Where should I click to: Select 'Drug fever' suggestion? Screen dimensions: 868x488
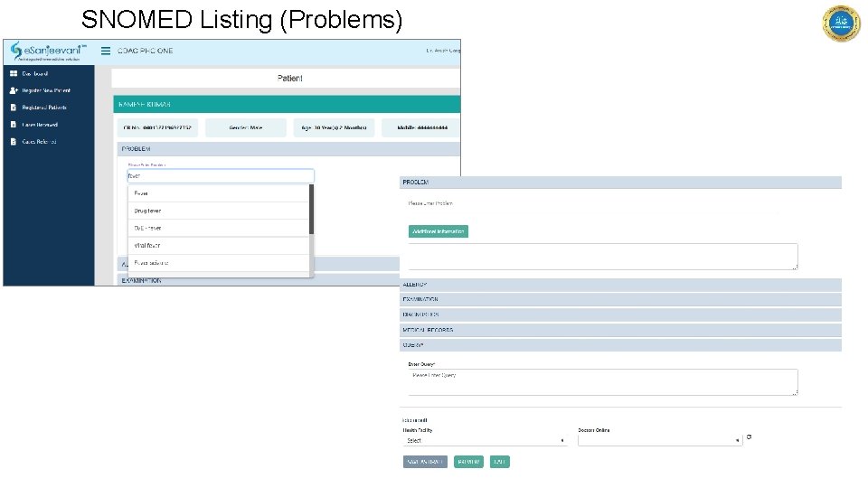(219, 211)
